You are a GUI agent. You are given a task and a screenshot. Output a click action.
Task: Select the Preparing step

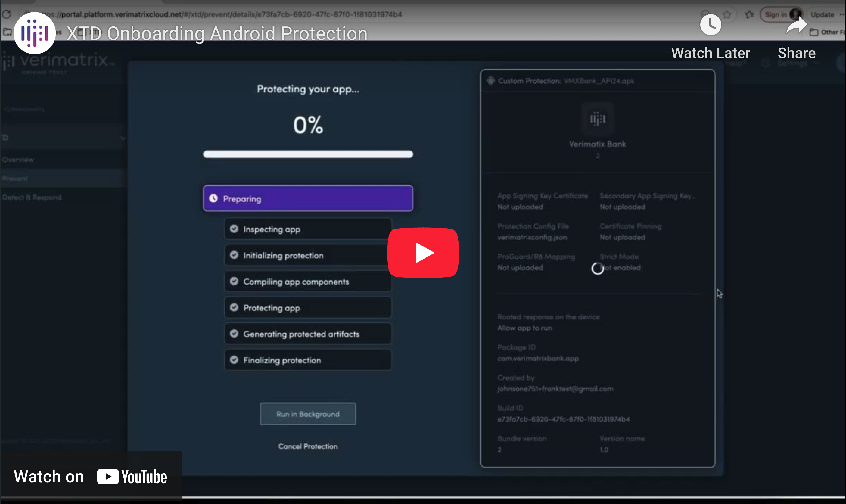(308, 198)
